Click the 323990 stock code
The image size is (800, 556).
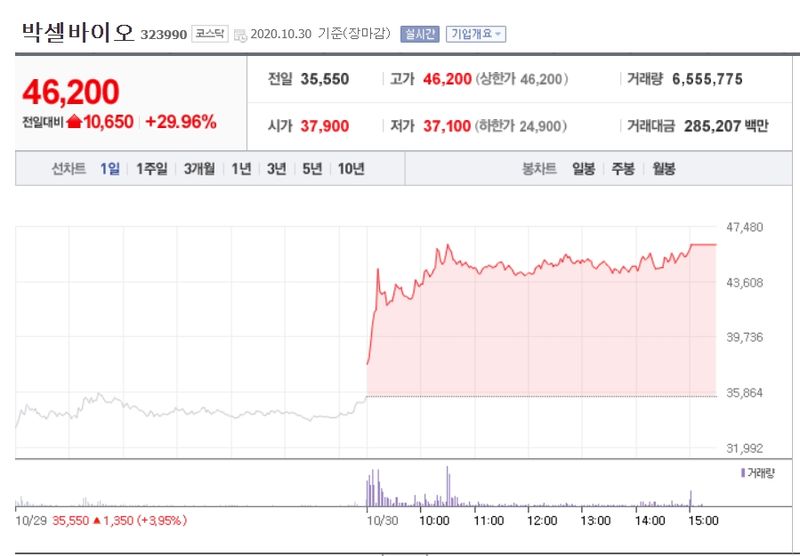click(164, 35)
